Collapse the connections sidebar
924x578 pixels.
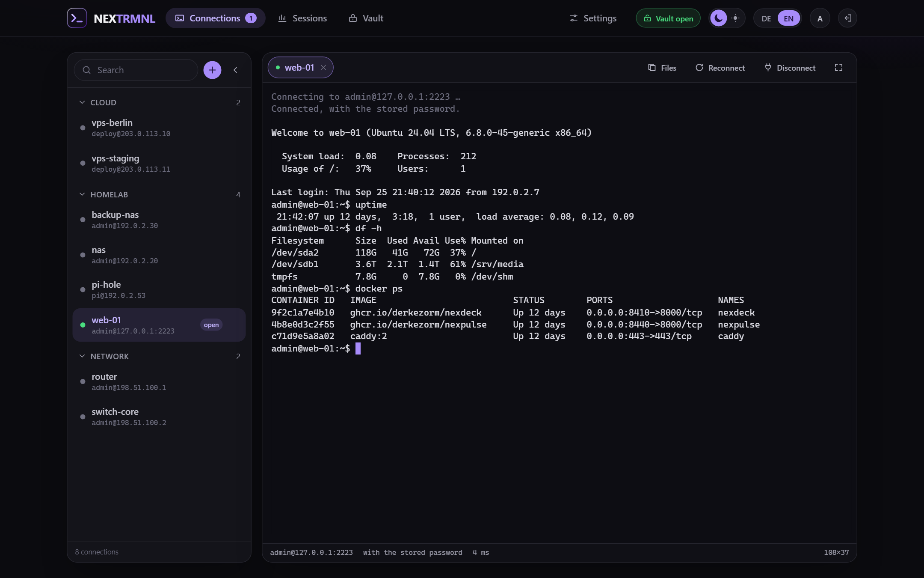(x=235, y=70)
